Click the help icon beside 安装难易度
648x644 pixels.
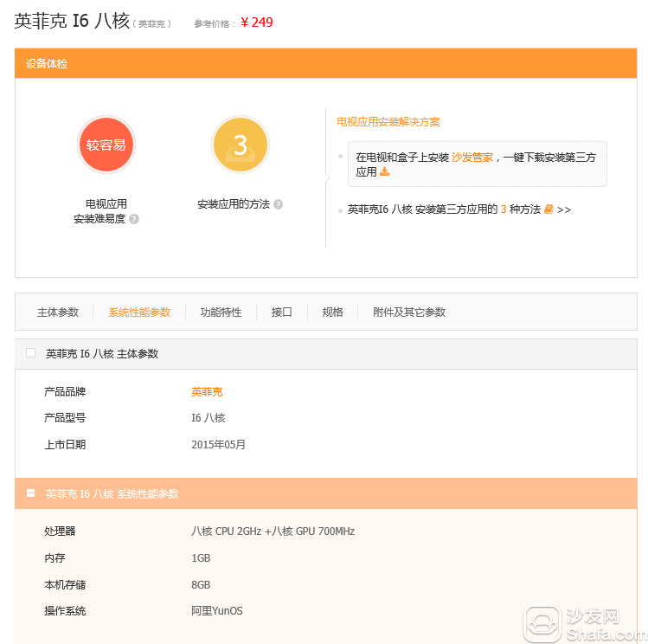(x=134, y=219)
